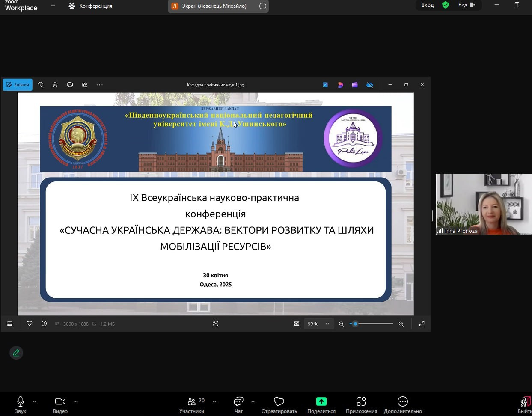The height and width of the screenshot is (416, 532).
Task: Click the Вход sign-in button
Action: [x=427, y=5]
